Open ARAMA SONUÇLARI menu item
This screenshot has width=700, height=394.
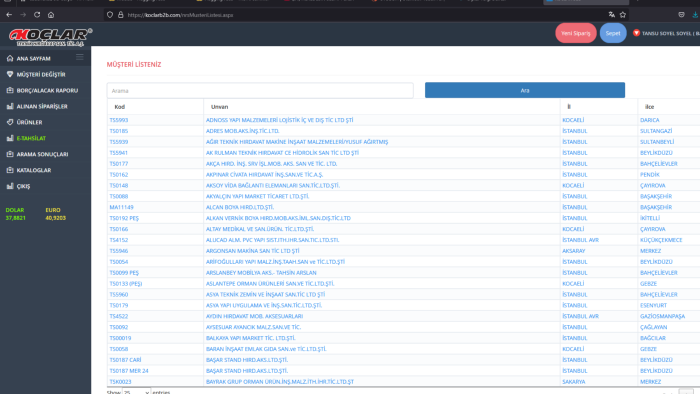click(42, 154)
